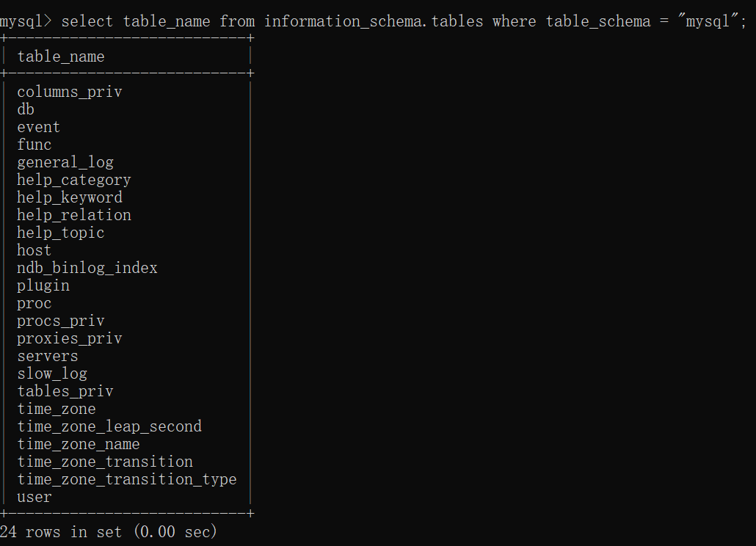Click the slow_log table name

[x=52, y=374]
